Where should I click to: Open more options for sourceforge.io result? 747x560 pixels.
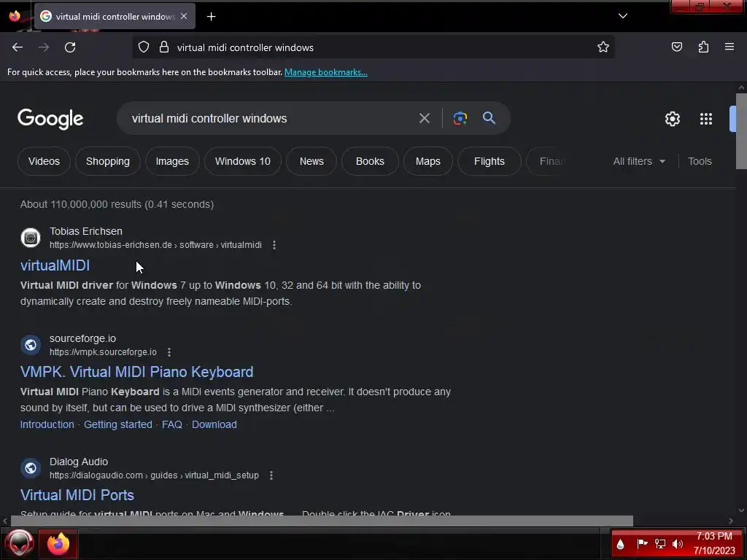tap(169, 352)
